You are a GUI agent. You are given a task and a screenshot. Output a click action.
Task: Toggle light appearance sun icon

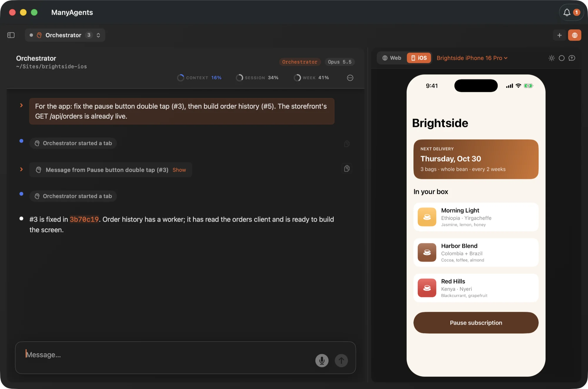click(x=552, y=58)
